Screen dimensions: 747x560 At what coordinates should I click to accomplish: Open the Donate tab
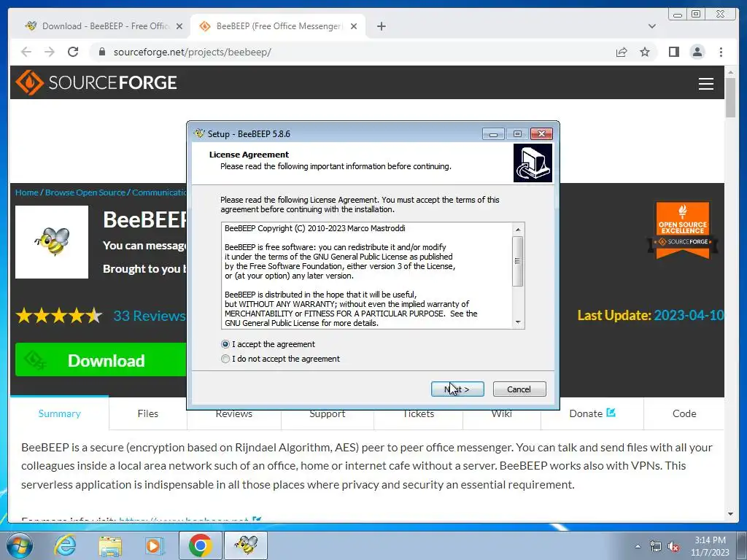pos(592,413)
